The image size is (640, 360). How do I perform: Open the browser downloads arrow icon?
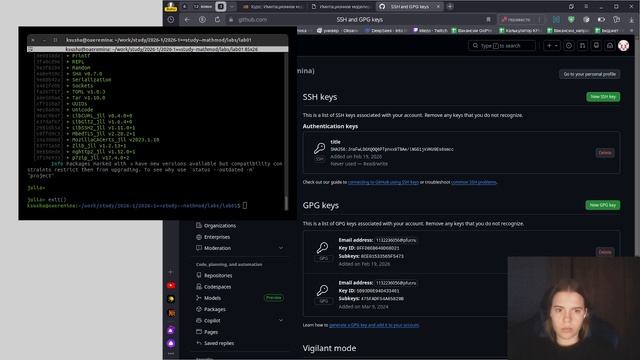click(631, 20)
